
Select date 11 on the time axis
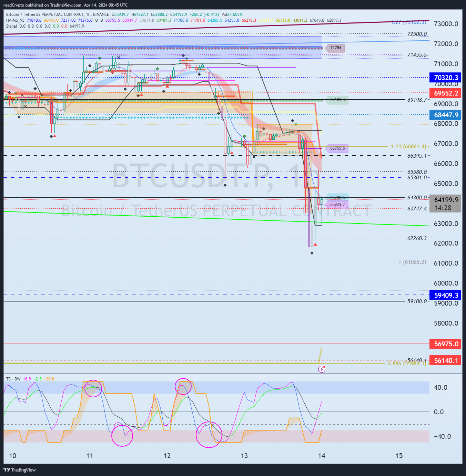tap(90, 456)
